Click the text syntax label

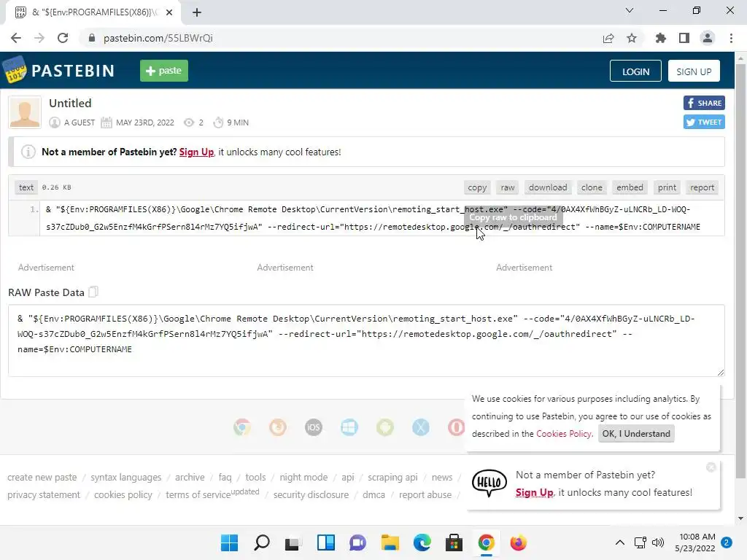[x=26, y=187]
